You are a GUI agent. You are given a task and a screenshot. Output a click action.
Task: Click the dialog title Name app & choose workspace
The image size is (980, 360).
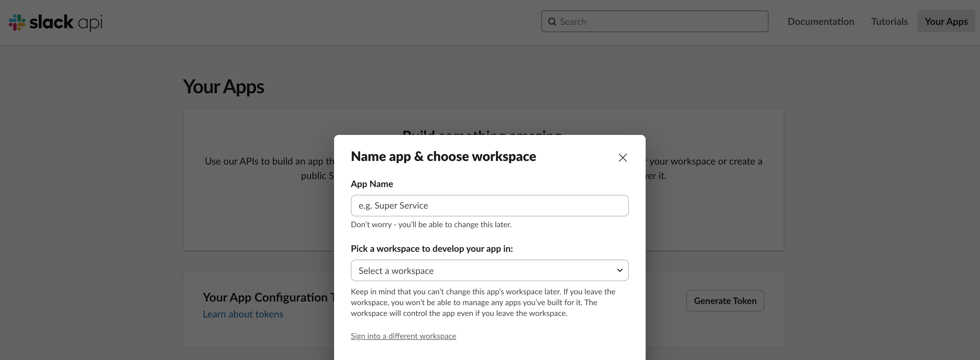pos(443,156)
